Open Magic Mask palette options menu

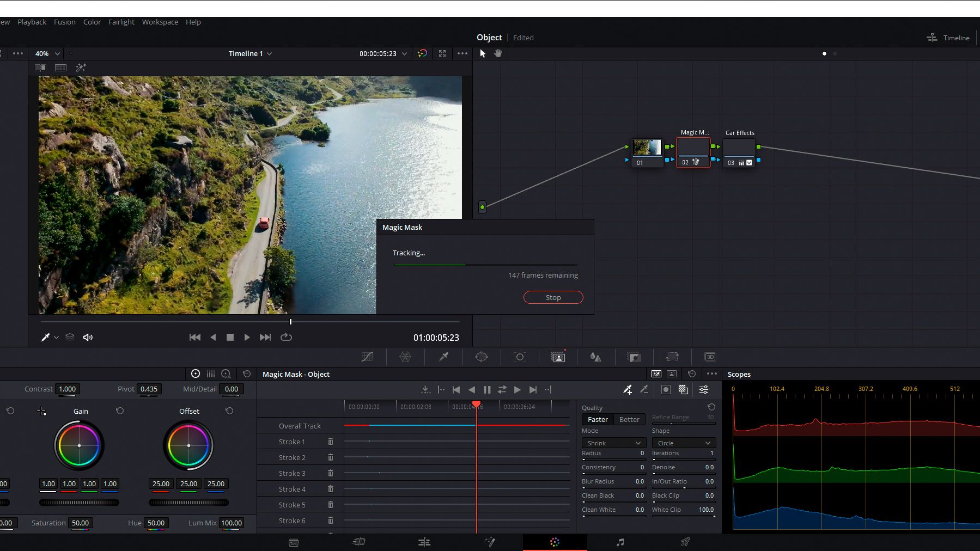click(x=712, y=374)
